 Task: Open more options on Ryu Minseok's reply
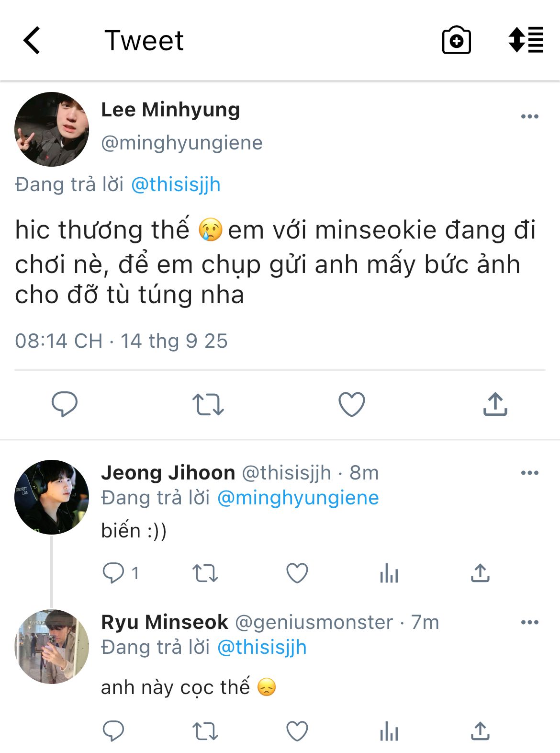(529, 622)
